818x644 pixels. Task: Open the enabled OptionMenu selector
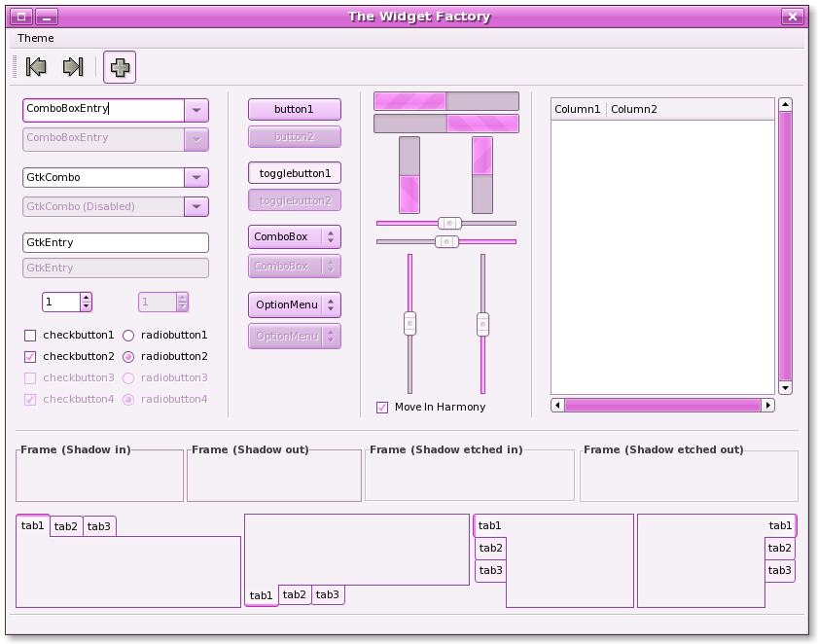coord(295,304)
